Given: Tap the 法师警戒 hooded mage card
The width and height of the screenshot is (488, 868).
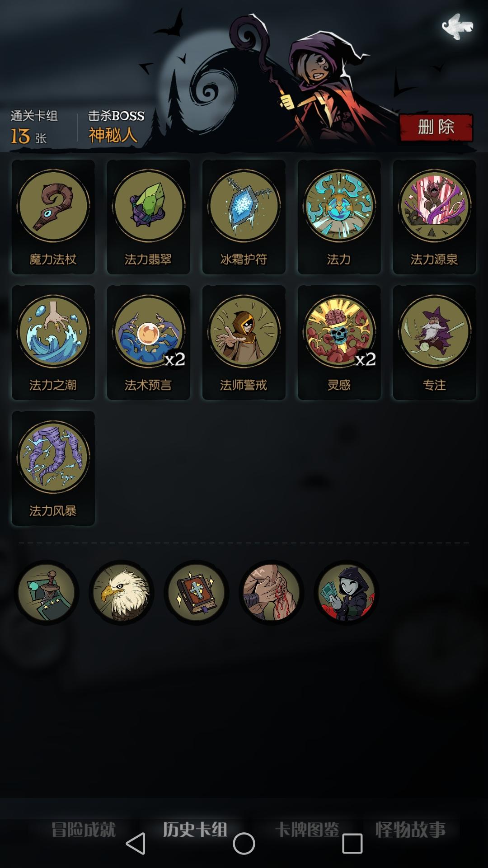Looking at the screenshot, I should [244, 343].
